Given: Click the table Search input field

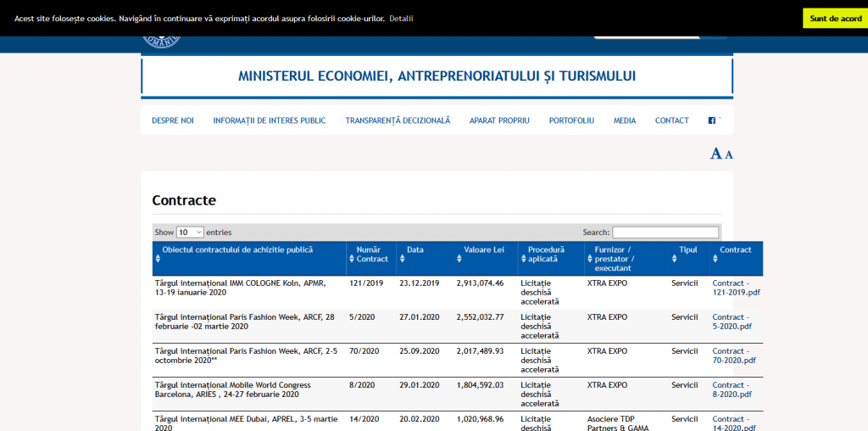Looking at the screenshot, I should tap(665, 232).
